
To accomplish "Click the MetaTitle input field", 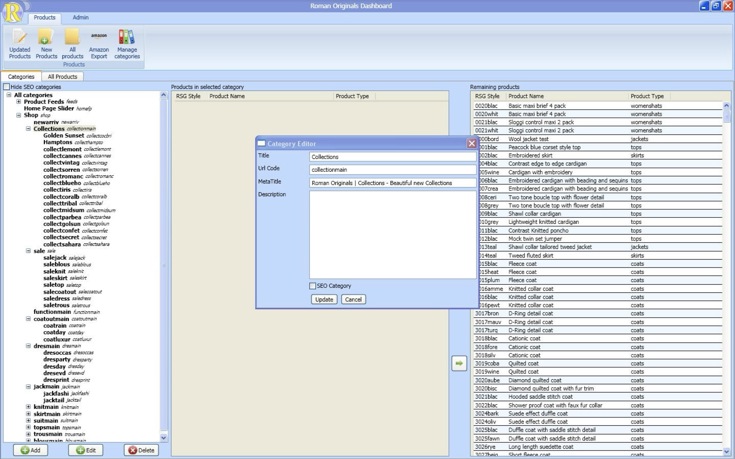I will 392,183.
